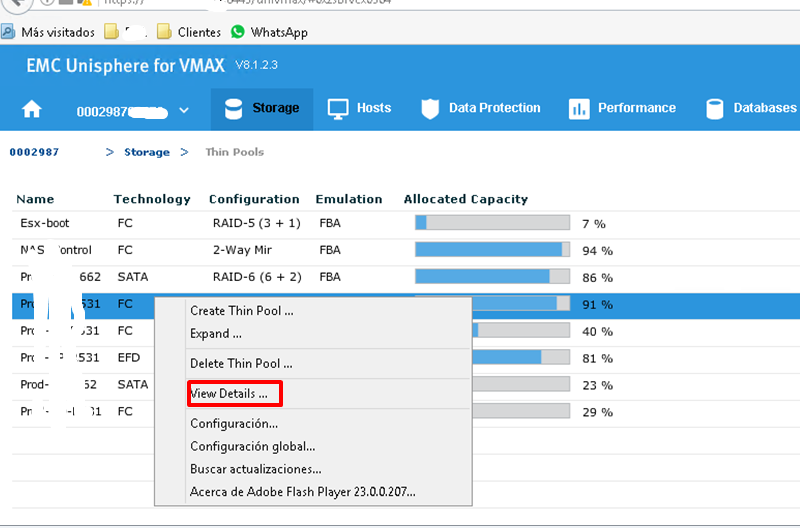Viewport: 800px width, 528px height.
Task: Click the 29 % capacity value
Action: [x=597, y=412]
